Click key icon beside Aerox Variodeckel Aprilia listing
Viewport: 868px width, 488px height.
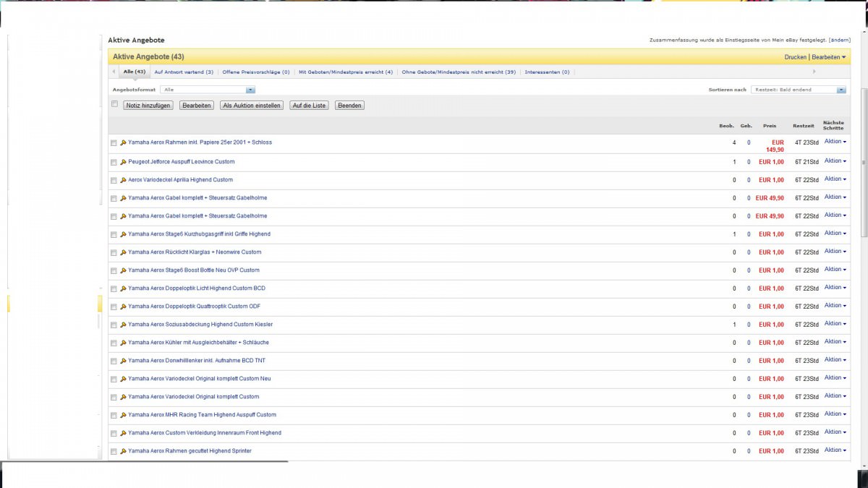[x=123, y=180]
